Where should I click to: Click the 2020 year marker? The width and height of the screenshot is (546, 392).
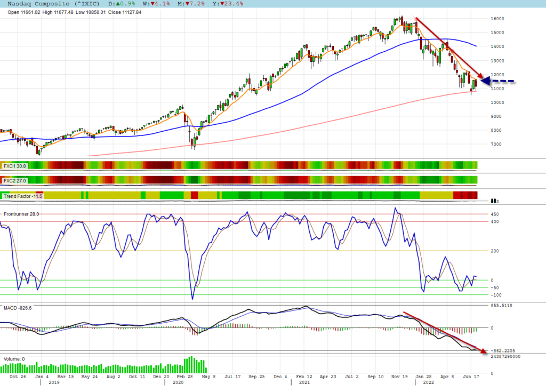click(178, 382)
